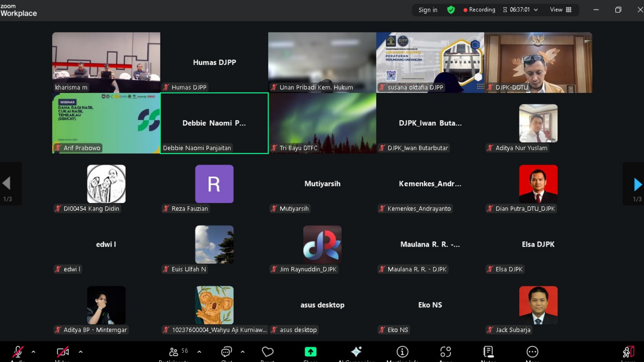Open AI Companion sparkle icon
The image size is (644, 362).
356,352
